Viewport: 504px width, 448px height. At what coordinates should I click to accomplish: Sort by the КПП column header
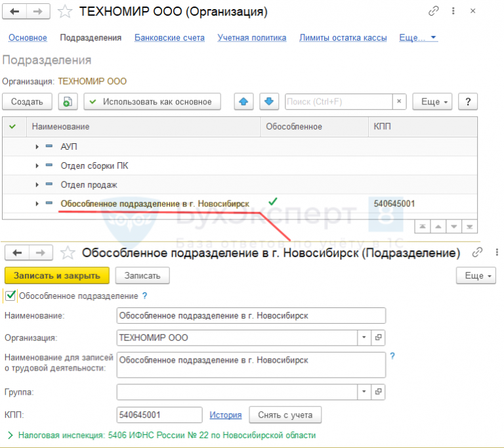click(423, 127)
